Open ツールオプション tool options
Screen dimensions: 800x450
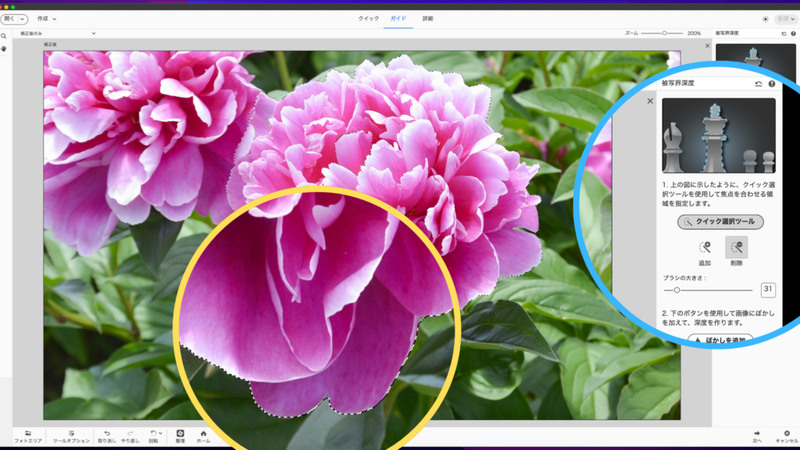[x=71, y=436]
